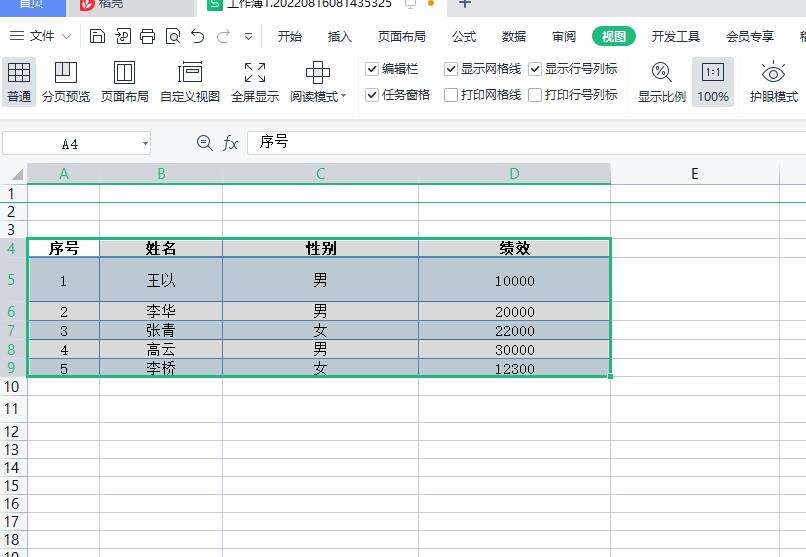Open 分页预览 page break preview
Image resolution: width=806 pixels, height=557 pixels.
(x=66, y=82)
